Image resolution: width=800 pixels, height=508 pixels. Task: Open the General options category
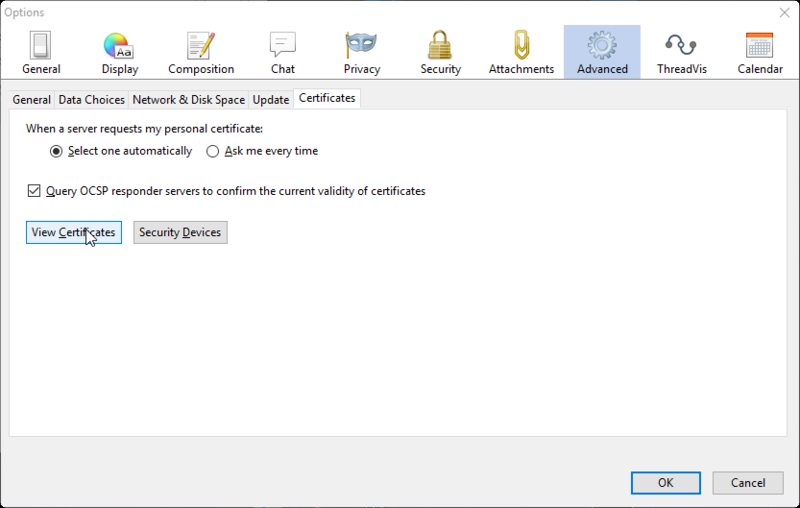[x=41, y=52]
